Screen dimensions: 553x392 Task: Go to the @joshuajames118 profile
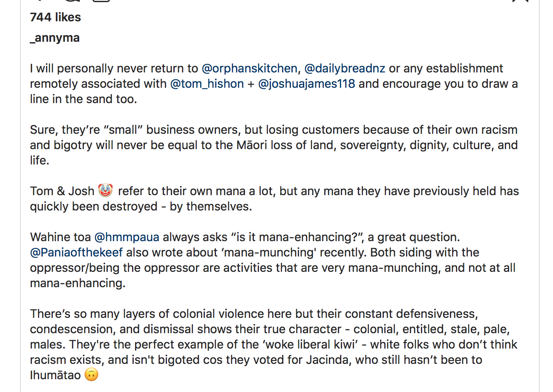click(x=306, y=84)
